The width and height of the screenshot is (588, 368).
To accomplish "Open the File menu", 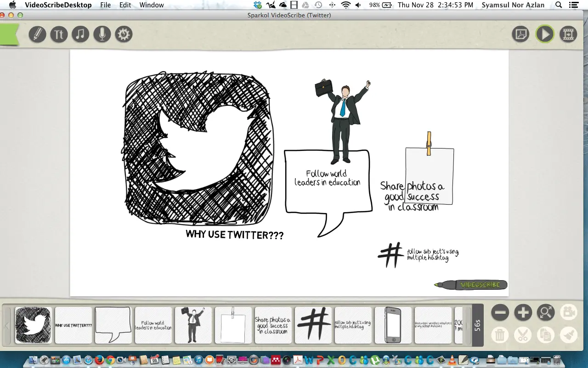I will click(106, 5).
